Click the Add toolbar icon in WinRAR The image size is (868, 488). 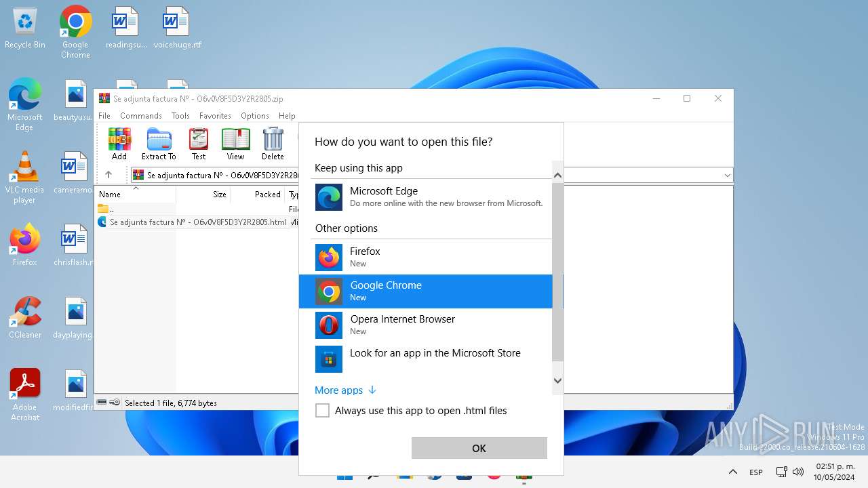coord(119,144)
